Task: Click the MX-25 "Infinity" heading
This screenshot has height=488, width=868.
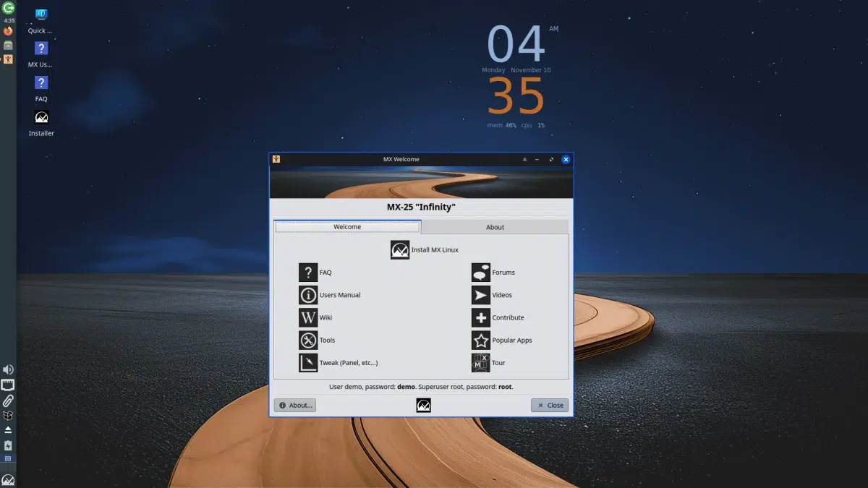Action: (x=421, y=207)
